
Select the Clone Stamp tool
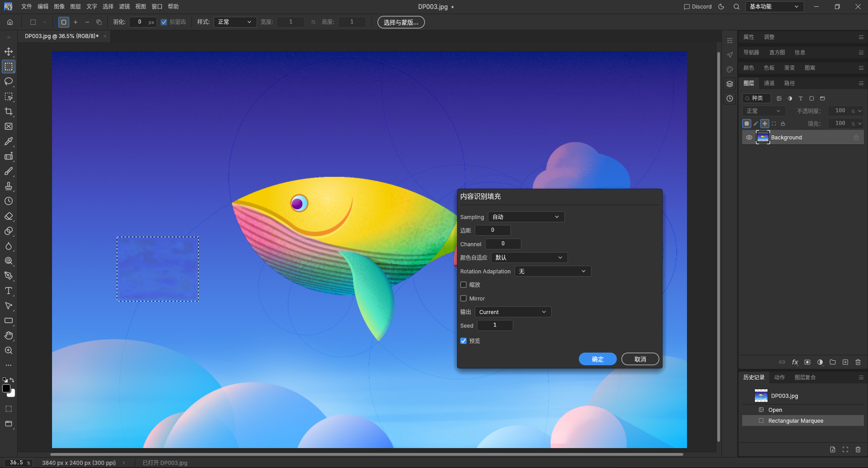coord(9,186)
